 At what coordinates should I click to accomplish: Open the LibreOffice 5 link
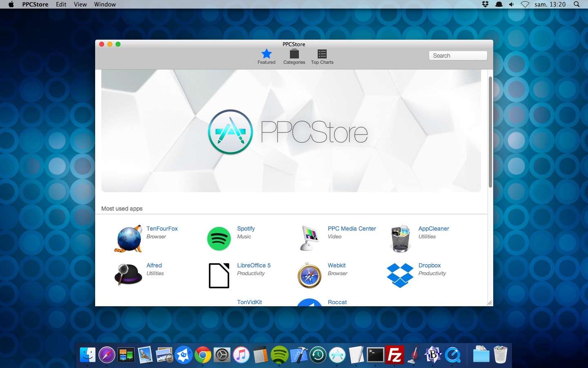(x=254, y=265)
